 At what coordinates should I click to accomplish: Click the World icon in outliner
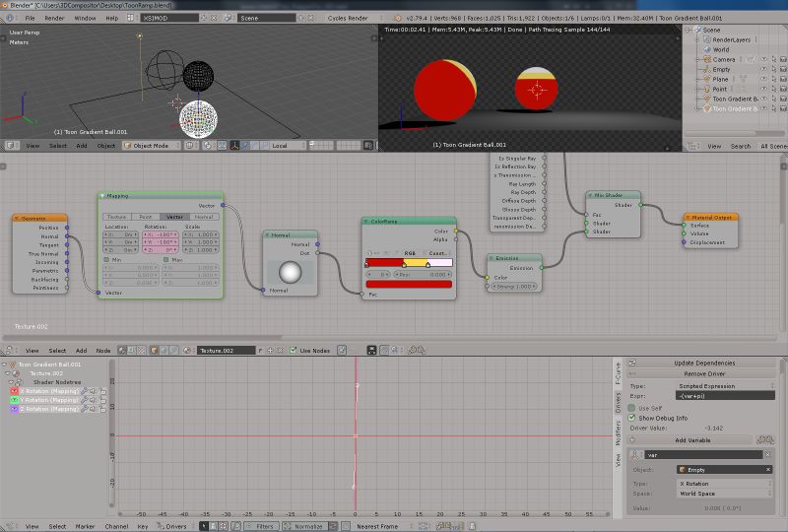[x=706, y=49]
